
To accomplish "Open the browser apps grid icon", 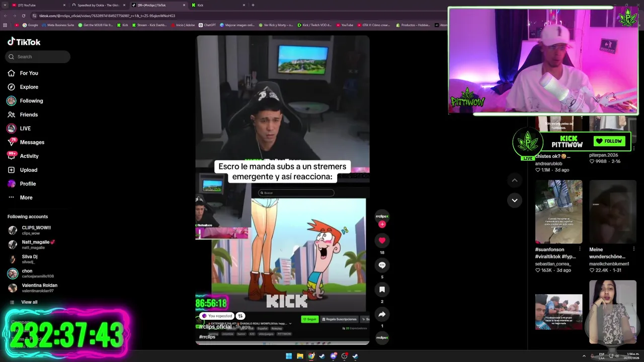I will point(5,25).
